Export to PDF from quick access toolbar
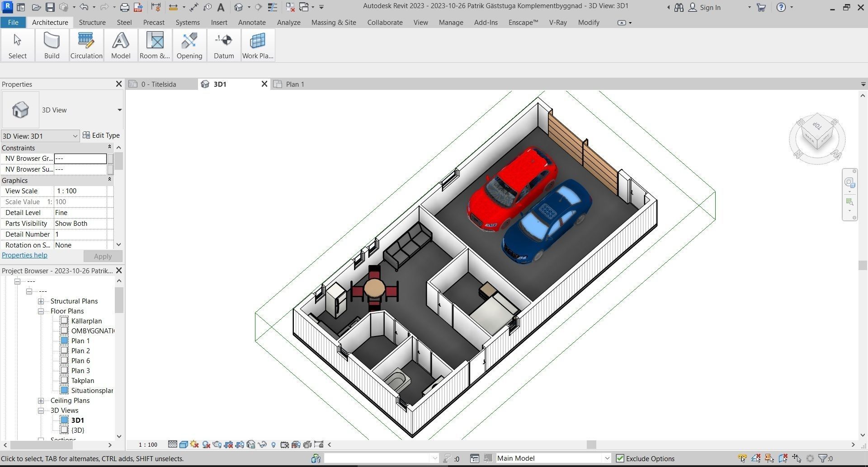The height and width of the screenshot is (467, 868). click(138, 7)
